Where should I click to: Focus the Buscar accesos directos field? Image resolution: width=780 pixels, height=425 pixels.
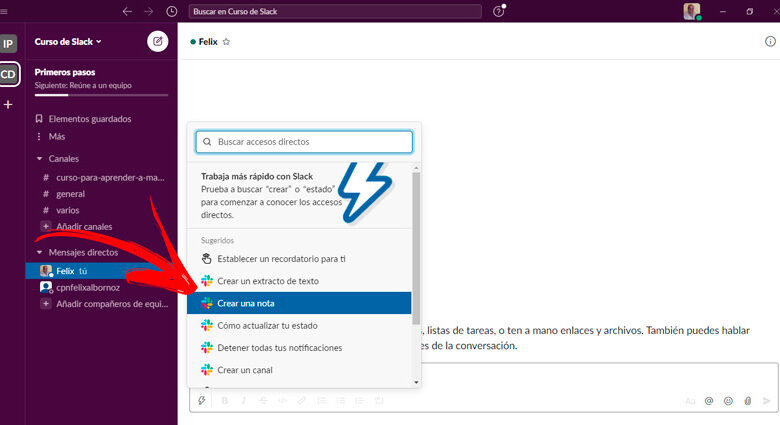coord(304,142)
